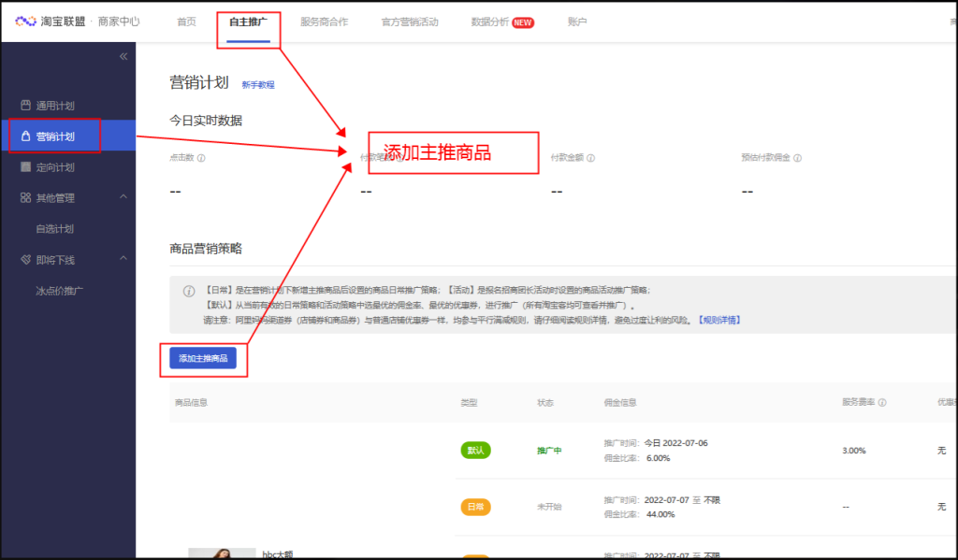Viewport: 958px width, 560px height.
Task: Select 冰点价推广 in the sidebar
Action: pos(60,291)
